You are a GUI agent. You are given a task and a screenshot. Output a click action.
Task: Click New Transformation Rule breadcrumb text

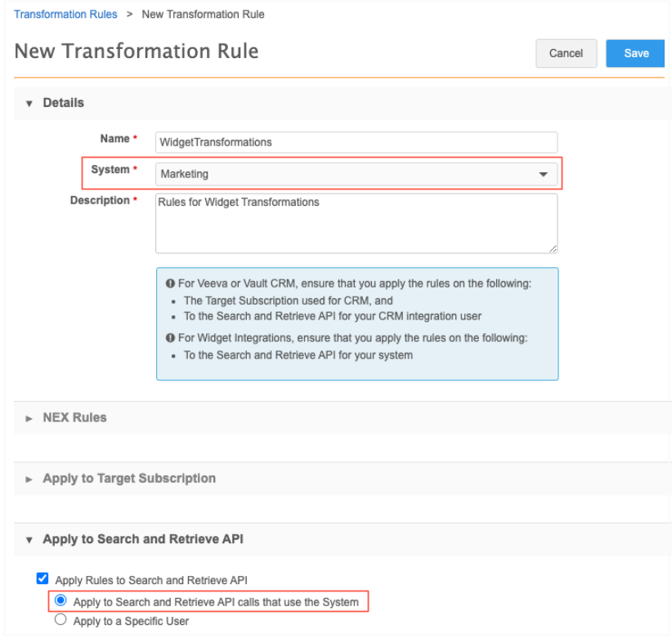(203, 14)
